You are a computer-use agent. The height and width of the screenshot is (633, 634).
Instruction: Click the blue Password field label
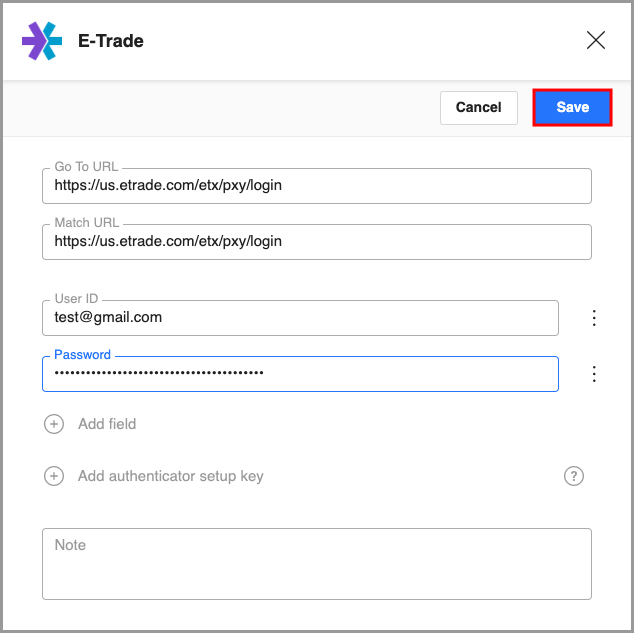pyautogui.click(x=82, y=354)
